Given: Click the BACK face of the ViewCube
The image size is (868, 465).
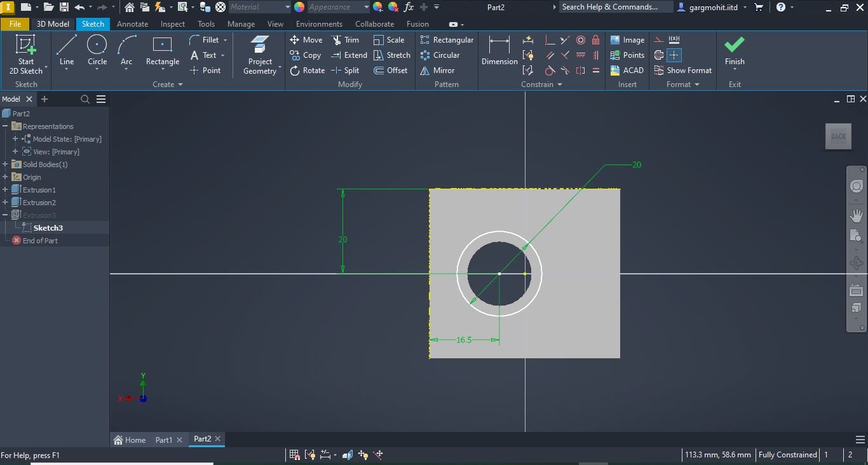Looking at the screenshot, I should coord(838,137).
